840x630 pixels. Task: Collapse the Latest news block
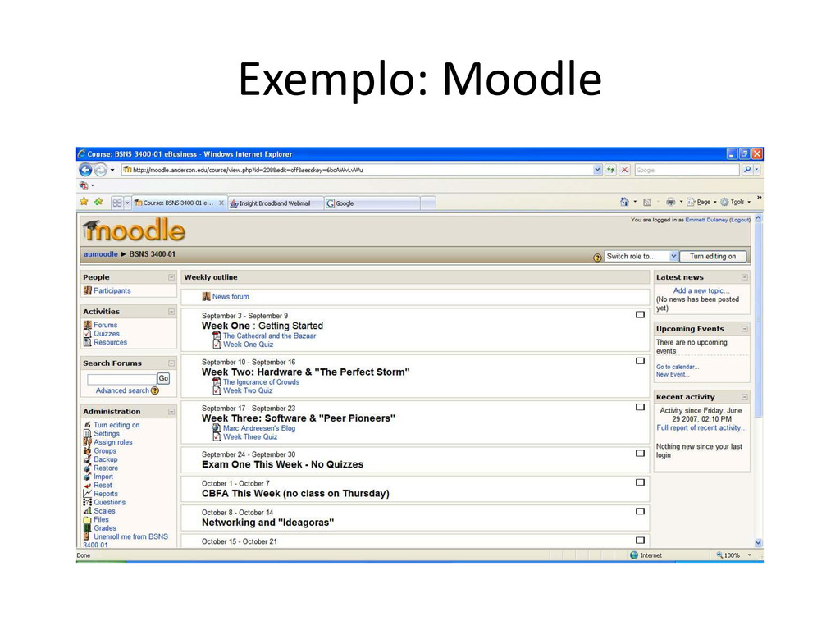[745, 277]
